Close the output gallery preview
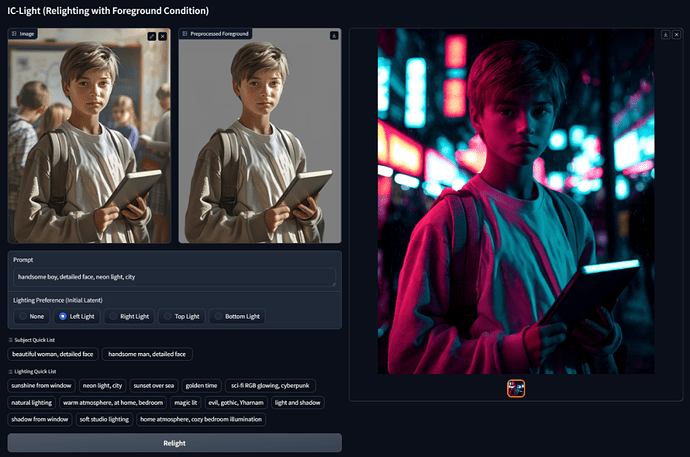The image size is (690, 457). [677, 34]
